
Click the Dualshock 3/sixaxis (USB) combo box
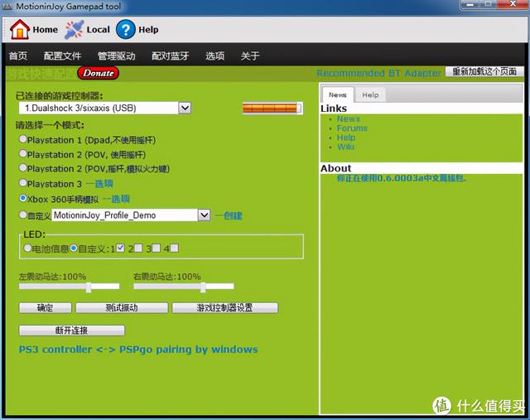105,108
